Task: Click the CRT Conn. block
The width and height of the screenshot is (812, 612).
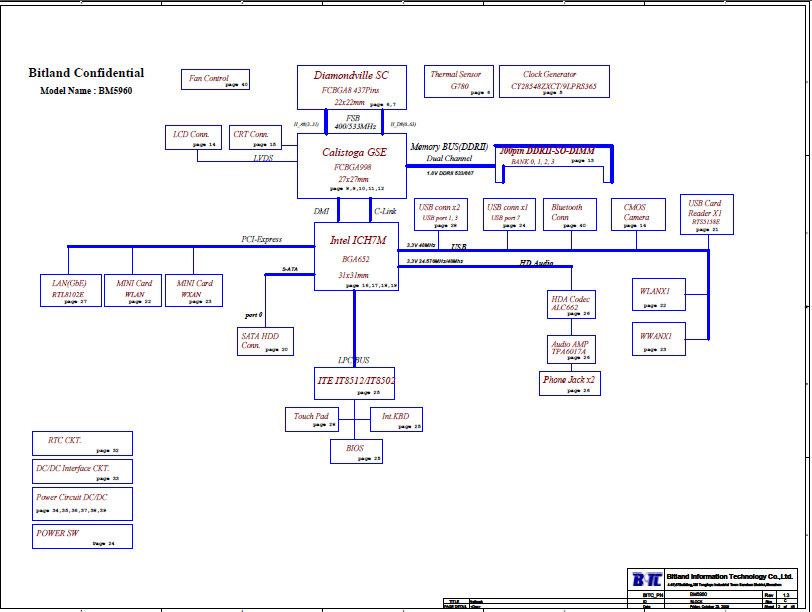Action: (255, 137)
